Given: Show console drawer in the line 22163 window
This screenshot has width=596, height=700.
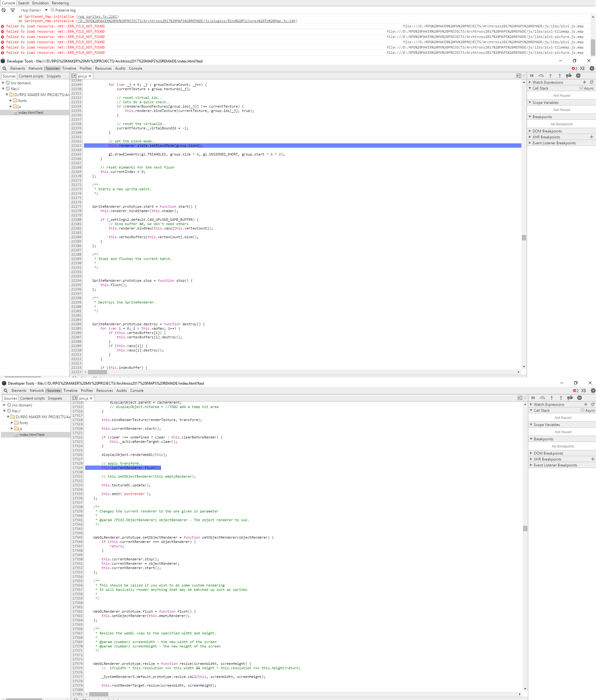Looking at the screenshot, I should coord(583,69).
